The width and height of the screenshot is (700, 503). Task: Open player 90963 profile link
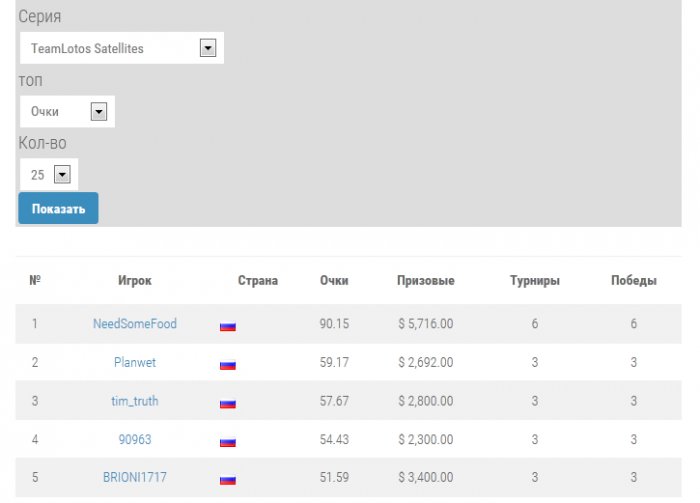[134, 439]
